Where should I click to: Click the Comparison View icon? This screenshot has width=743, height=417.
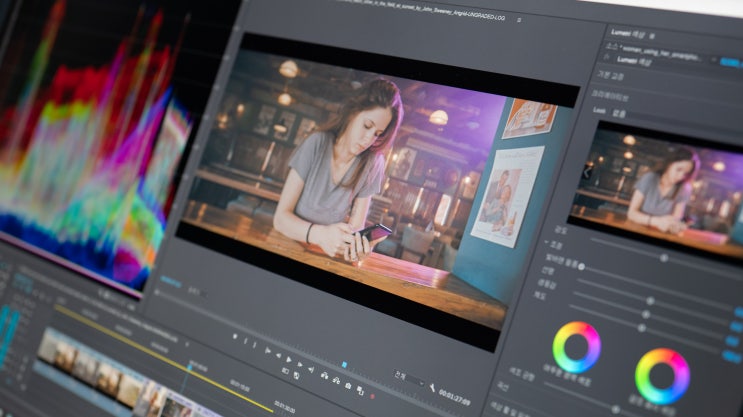[361, 390]
